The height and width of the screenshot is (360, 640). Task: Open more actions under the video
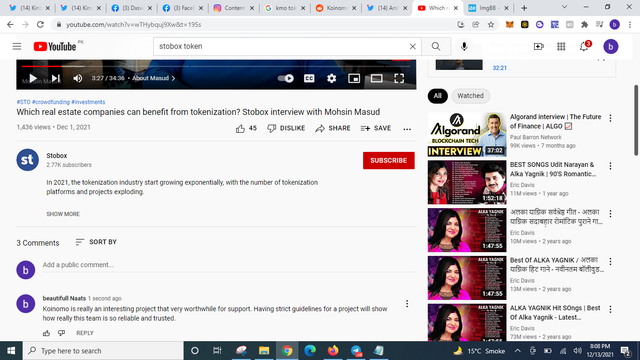[x=407, y=129]
